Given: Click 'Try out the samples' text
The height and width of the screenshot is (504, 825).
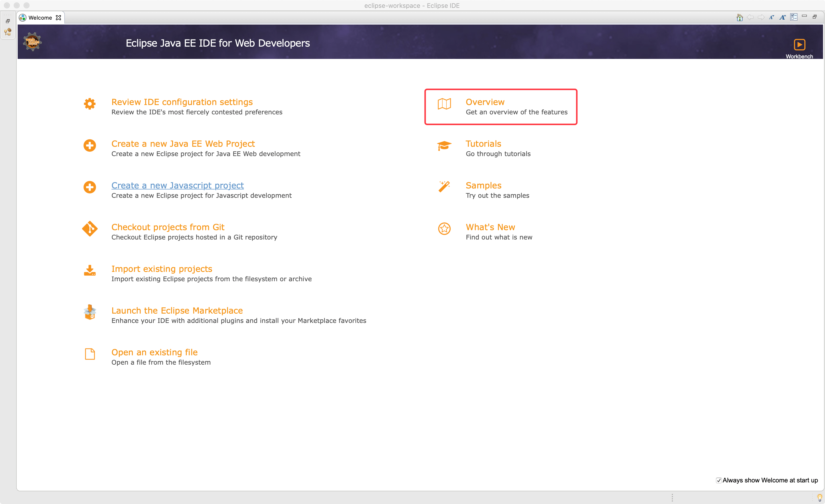Looking at the screenshot, I should tap(497, 196).
